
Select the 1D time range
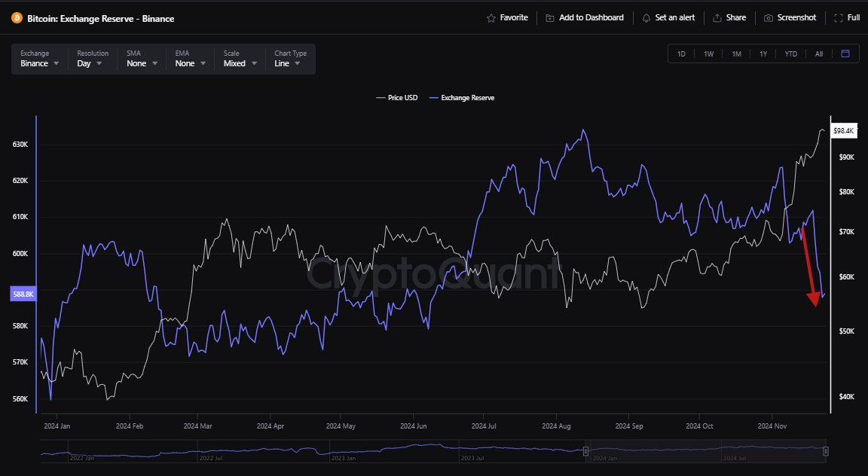coord(681,54)
